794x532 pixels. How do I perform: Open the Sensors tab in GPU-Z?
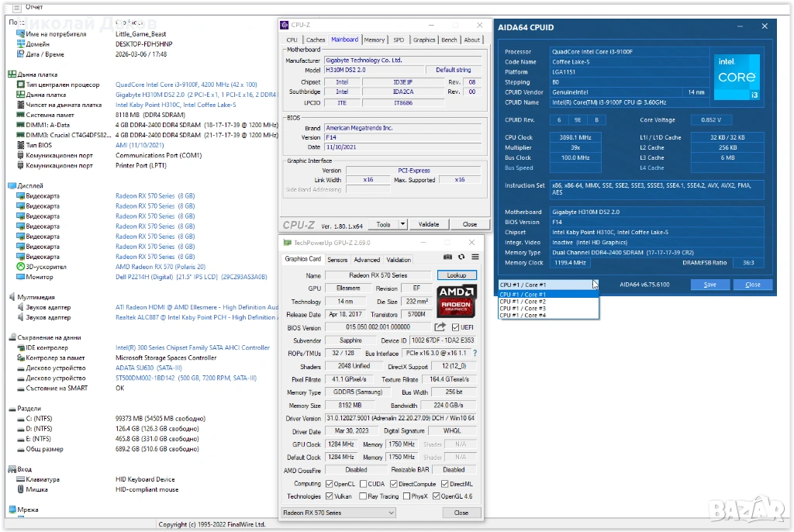coord(337,260)
